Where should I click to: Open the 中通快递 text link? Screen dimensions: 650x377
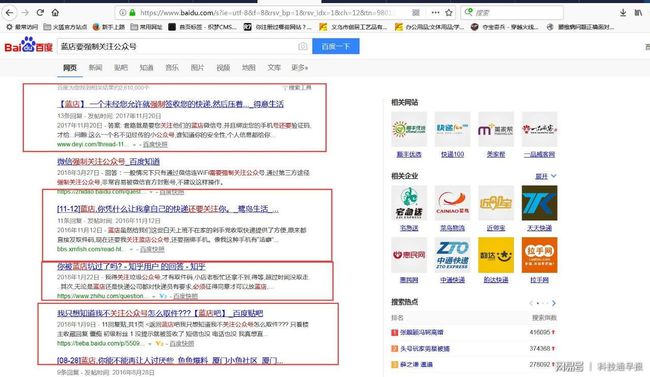coord(452,280)
